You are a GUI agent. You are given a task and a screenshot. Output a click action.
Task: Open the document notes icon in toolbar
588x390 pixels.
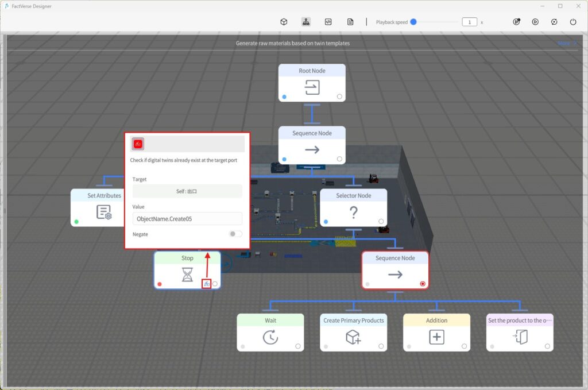pos(350,22)
